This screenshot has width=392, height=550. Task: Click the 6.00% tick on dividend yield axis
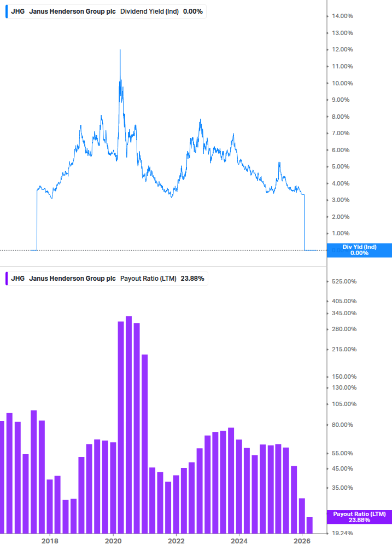click(341, 150)
